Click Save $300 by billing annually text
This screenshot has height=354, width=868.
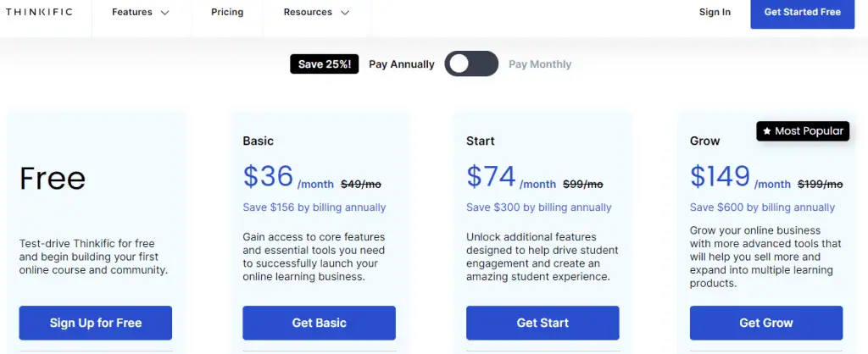click(538, 207)
